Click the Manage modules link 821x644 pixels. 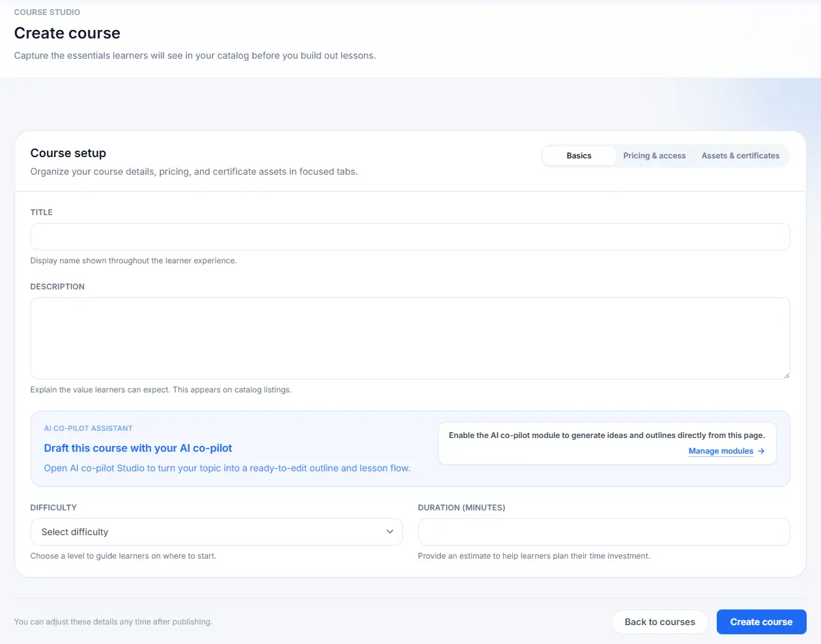(x=721, y=450)
